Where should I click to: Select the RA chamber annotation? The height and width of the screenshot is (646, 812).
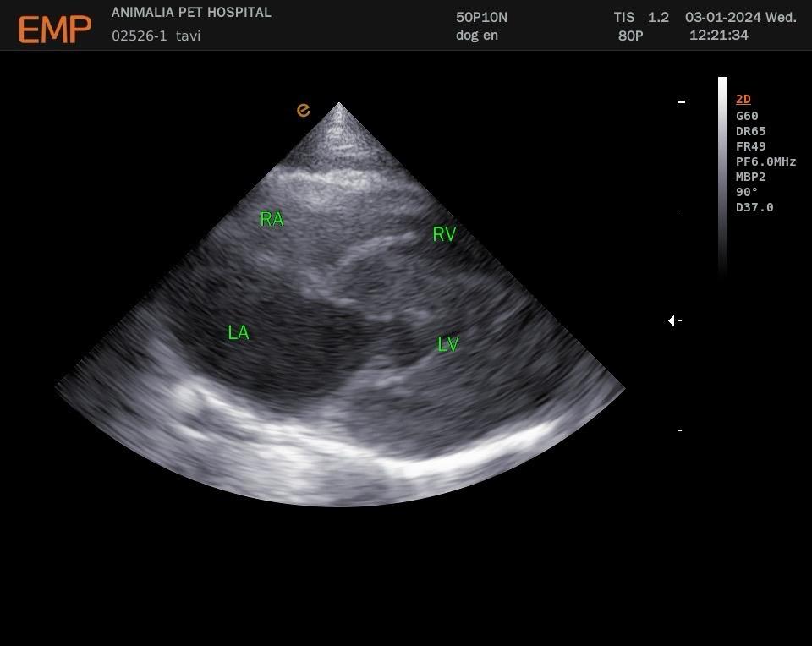coord(272,219)
